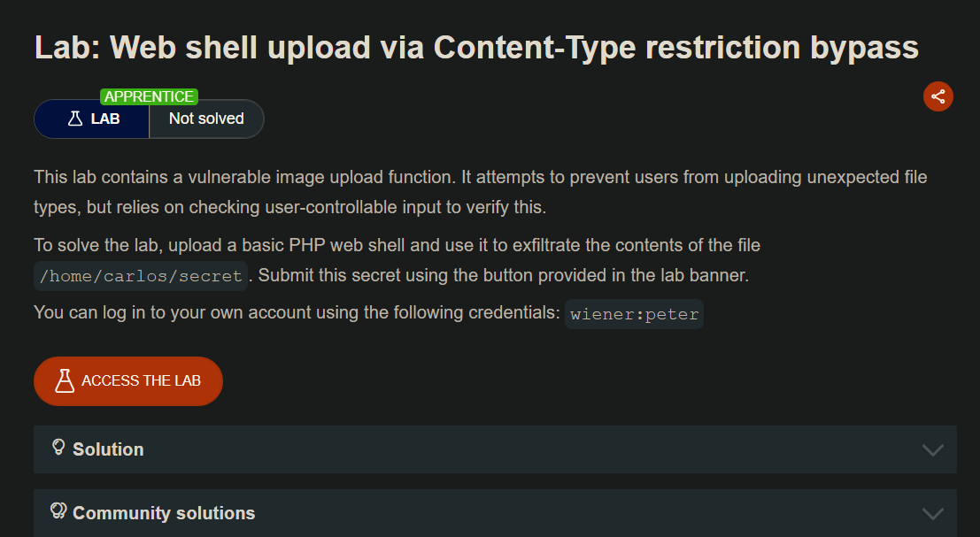
Task: Click the lightbulbs icon beside Community solutions
Action: pyautogui.click(x=59, y=511)
